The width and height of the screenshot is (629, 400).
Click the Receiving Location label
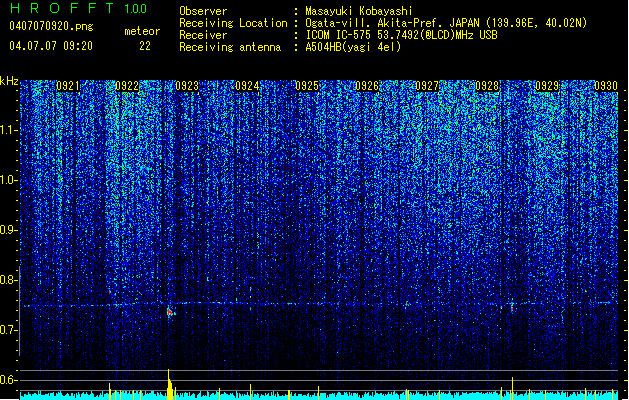click(233, 23)
